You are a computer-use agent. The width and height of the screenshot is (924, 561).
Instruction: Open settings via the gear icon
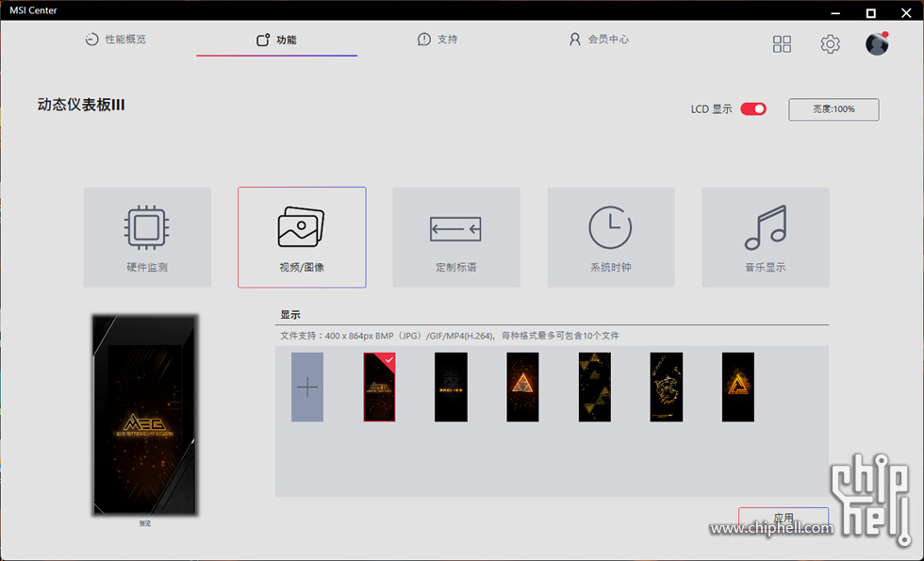(830, 44)
